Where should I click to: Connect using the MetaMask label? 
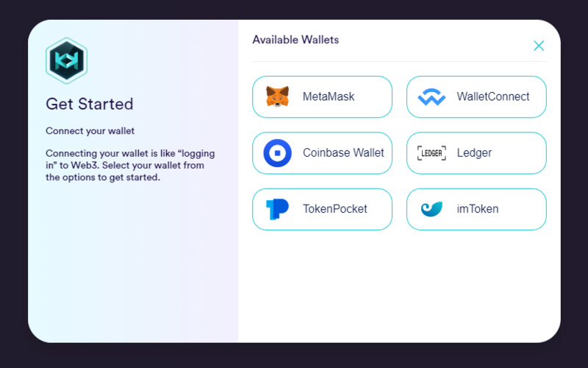pos(329,96)
